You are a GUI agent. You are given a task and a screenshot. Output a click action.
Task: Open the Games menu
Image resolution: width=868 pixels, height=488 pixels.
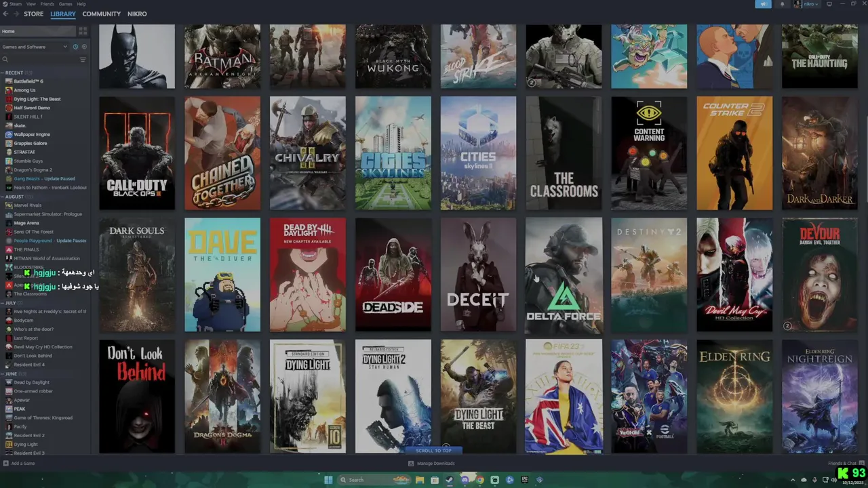click(x=66, y=4)
